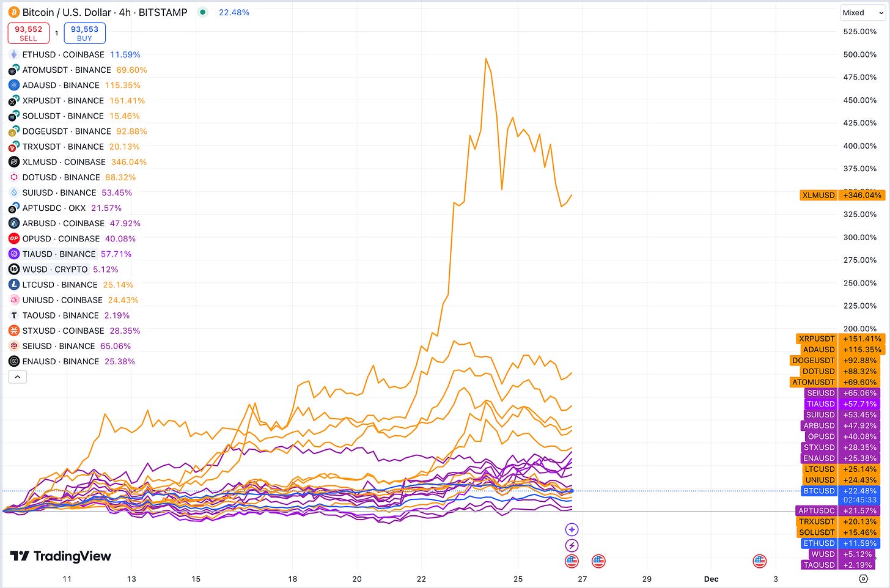Click the Dec label on time axis
The width and height of the screenshot is (890, 588).
click(711, 579)
